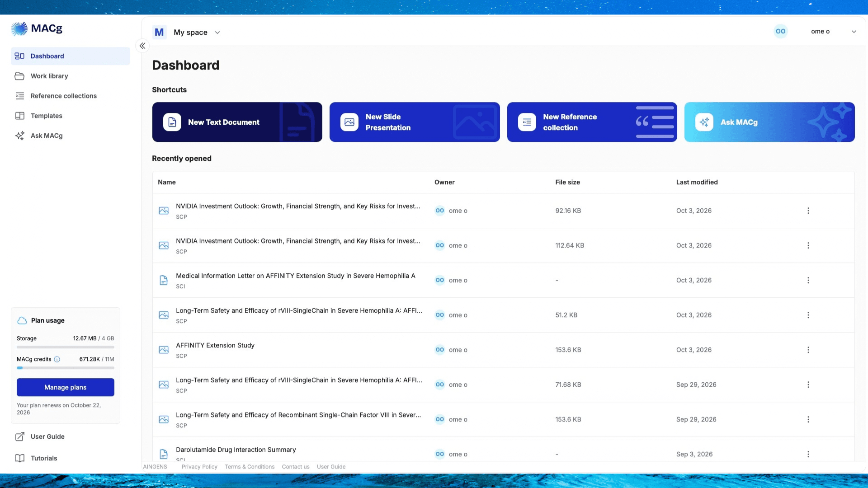868x488 pixels.
Task: Open options menu for Medical Information Letter row
Action: pos(808,280)
